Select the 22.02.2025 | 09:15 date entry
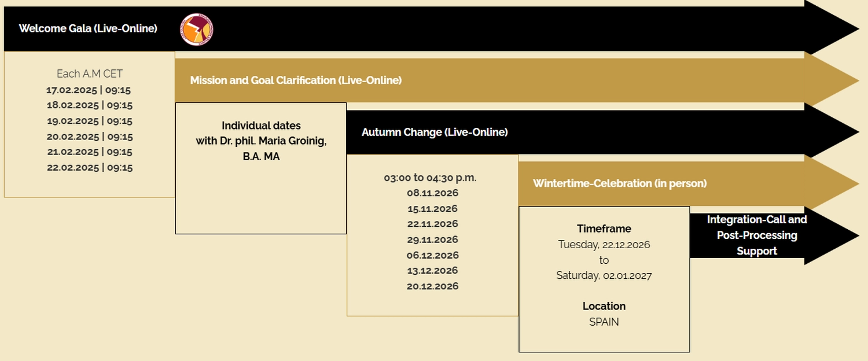Viewport: 868px width, 361px height. [x=90, y=168]
